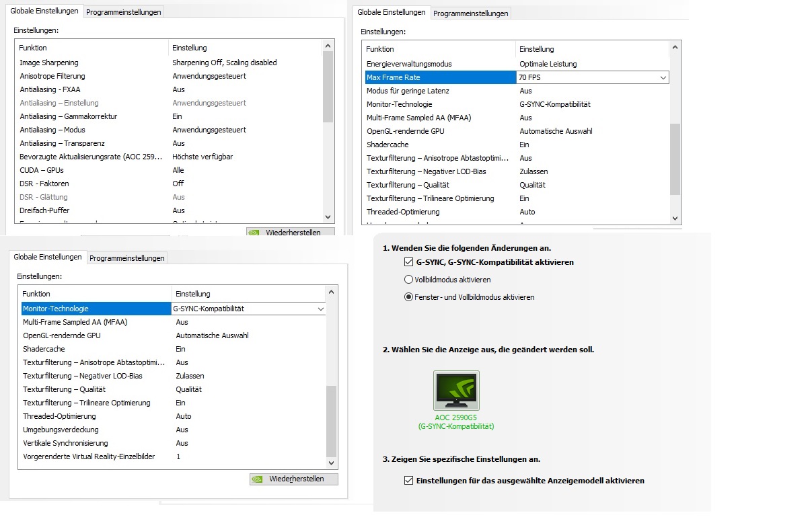Click Funktion column header above the highlighted Monitor-Technologie row
Viewport: 812px width, 519px height.
(x=96, y=294)
